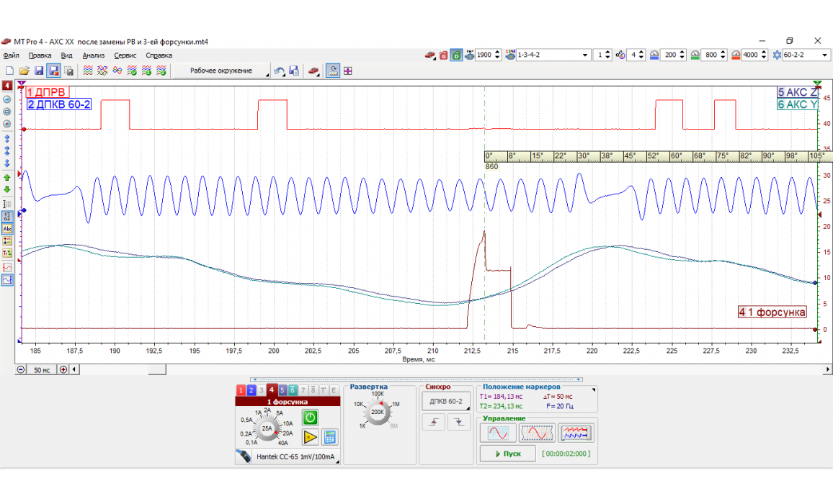Click the ДПКВ 60-2 sync source button
Viewport: 833px width, 504px height.
click(x=445, y=401)
